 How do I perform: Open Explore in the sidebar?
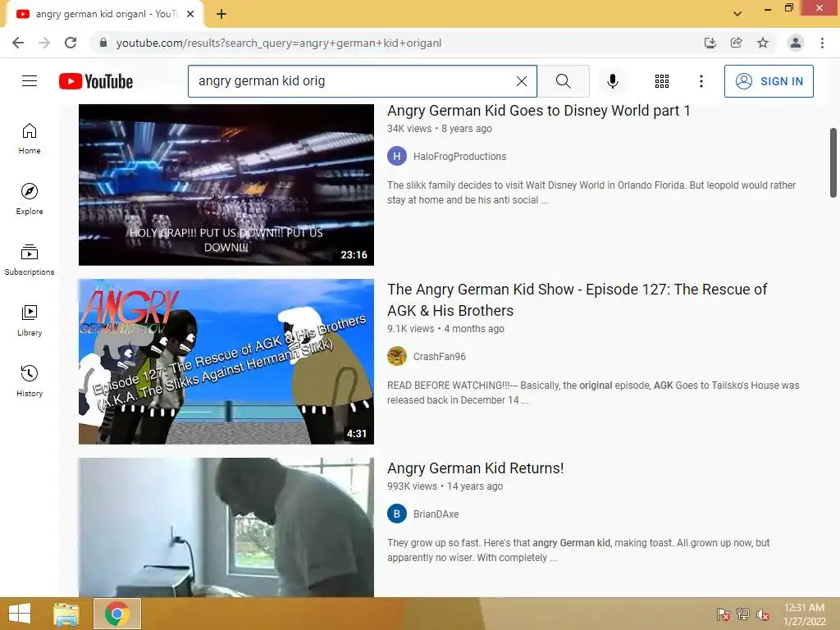[30, 199]
